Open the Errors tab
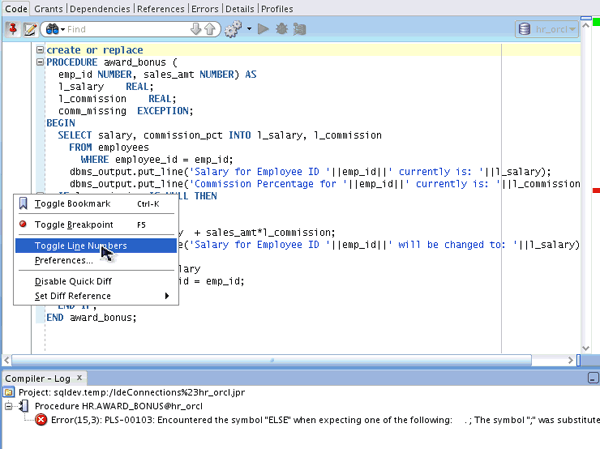The height and width of the screenshot is (449, 600). coord(205,8)
